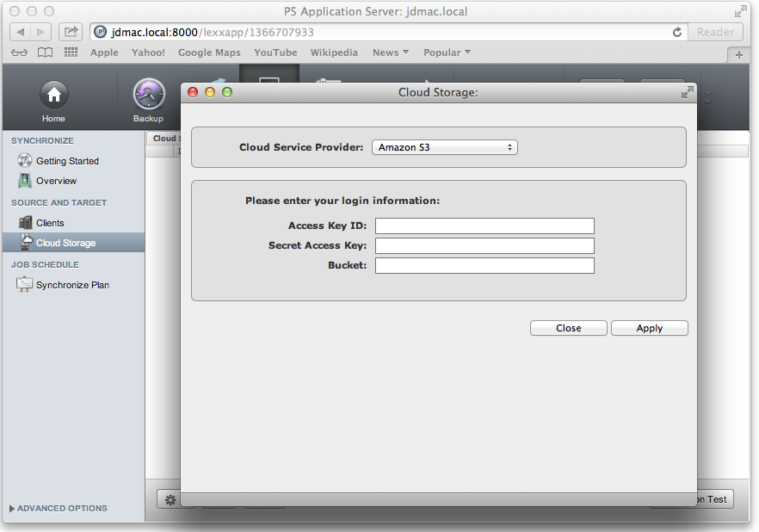Screen dimensions: 759x532
Task: Toggle Safari window fullscreen arrows
Action: click(740, 11)
